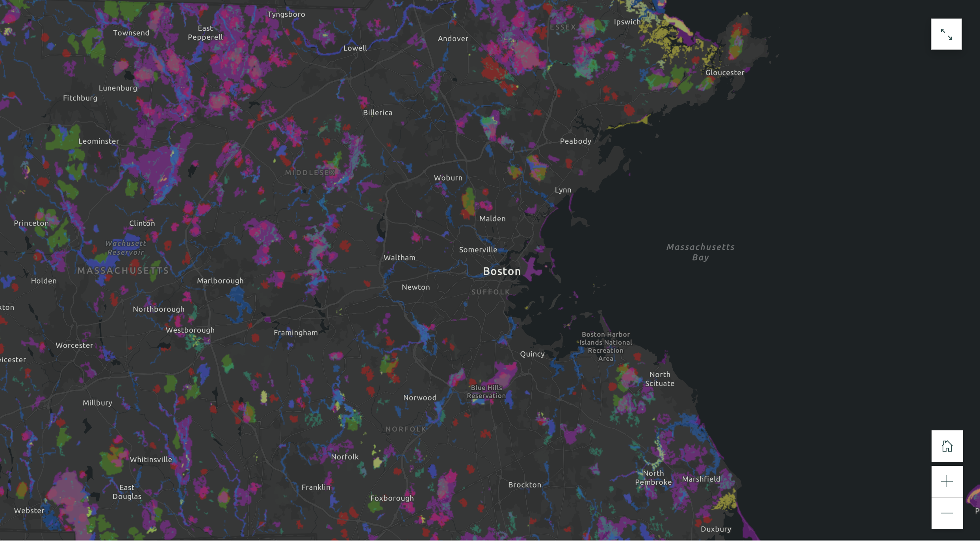Click the MASSACHUSETTS state label

coord(123,271)
